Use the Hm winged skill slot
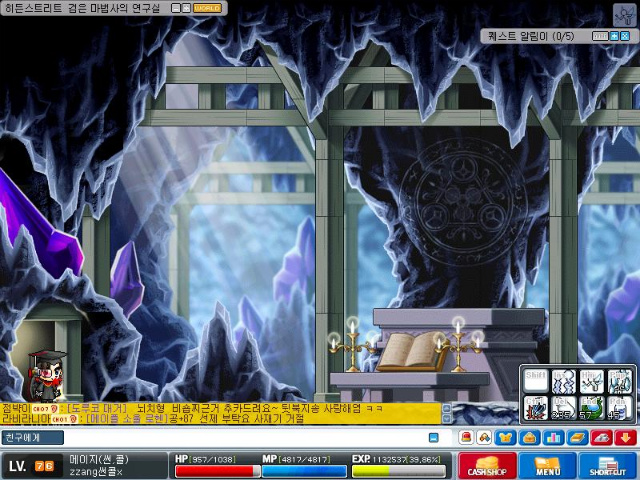Screen dimensions: 640x480 (591, 381)
